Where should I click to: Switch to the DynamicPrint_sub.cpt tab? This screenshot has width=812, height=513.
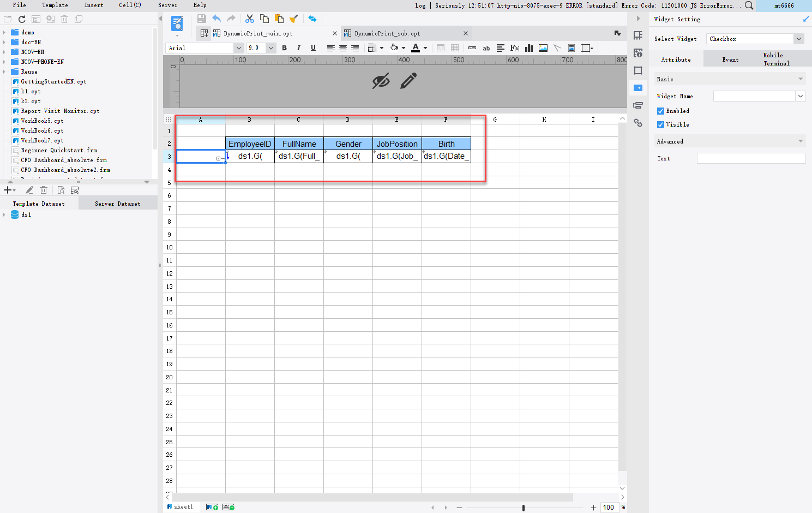click(x=406, y=33)
